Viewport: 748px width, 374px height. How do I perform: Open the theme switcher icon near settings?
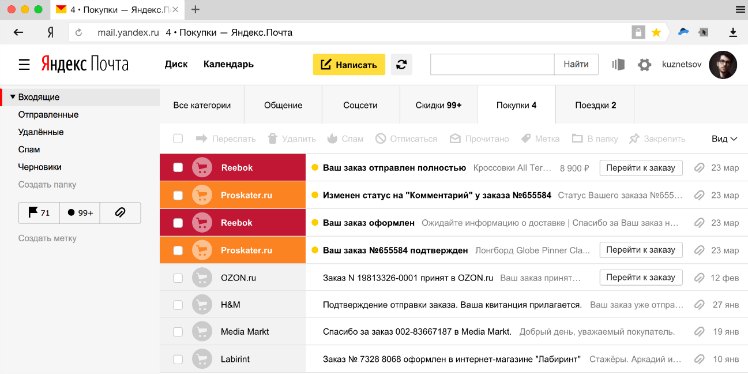[618, 64]
